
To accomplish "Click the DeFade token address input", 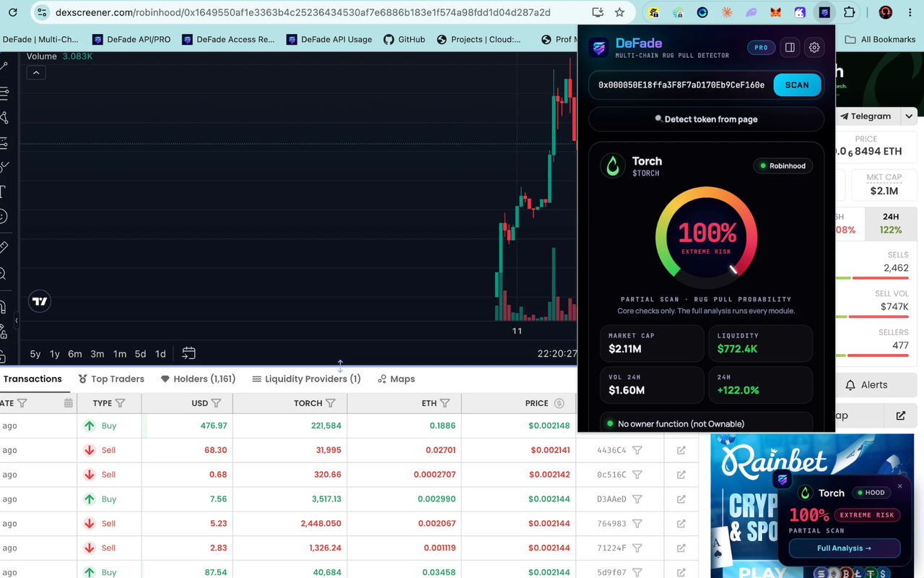I will (x=681, y=85).
